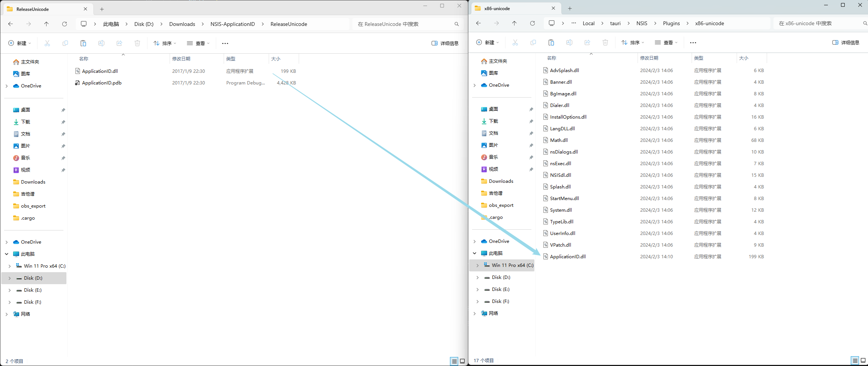
Task: Click Rename icon in ReleaseUnicode window toolbar
Action: [101, 44]
